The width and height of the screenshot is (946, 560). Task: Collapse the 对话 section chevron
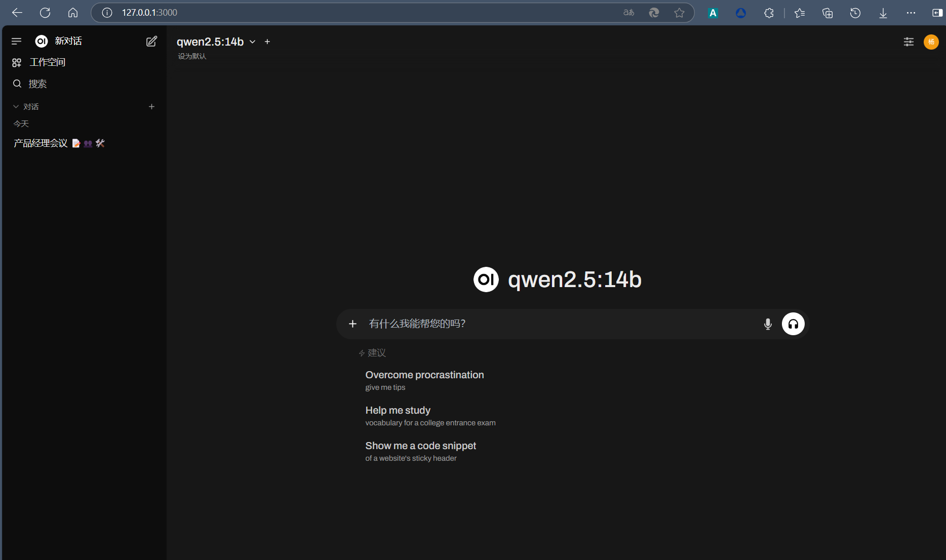pos(16,106)
